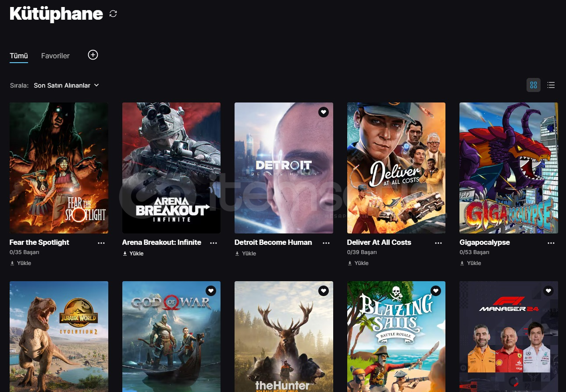The image size is (566, 392).
Task: Open the God of War cover art
Action: click(x=171, y=336)
